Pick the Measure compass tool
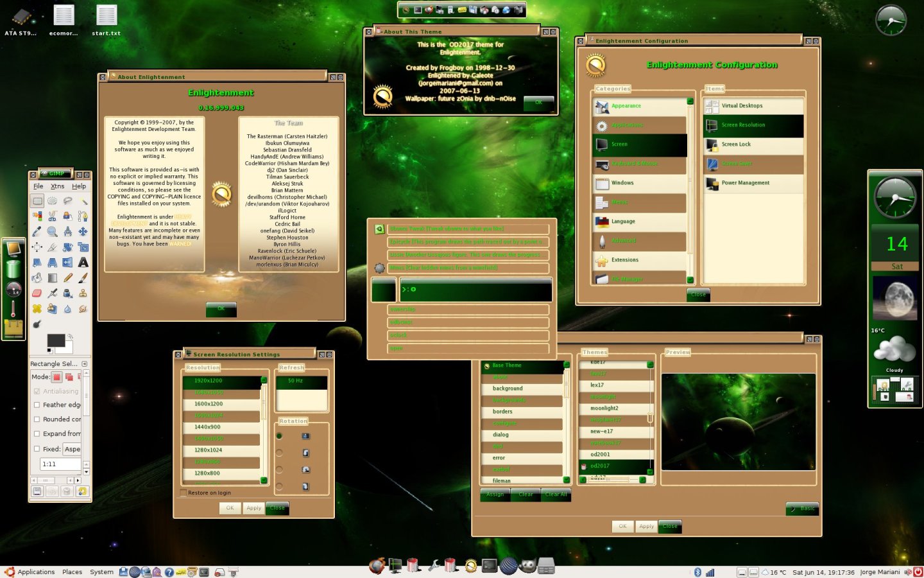924x578 pixels. (x=68, y=232)
